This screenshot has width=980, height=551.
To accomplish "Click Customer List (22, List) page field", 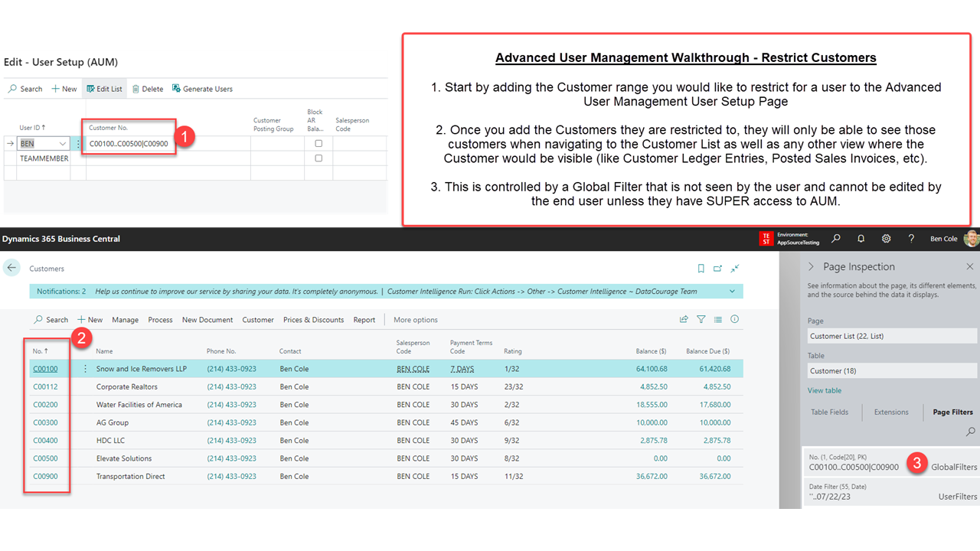I will (x=892, y=336).
